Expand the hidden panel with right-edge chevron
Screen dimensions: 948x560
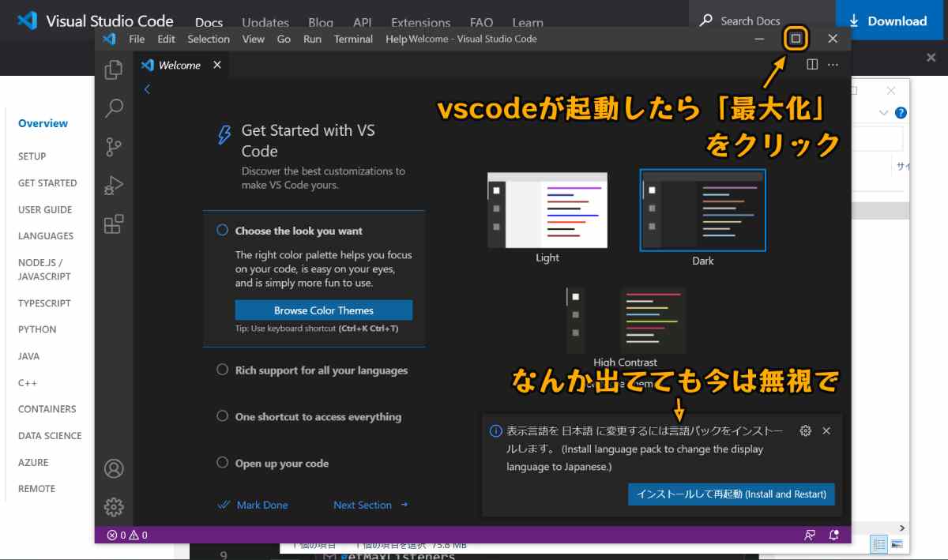point(902,528)
